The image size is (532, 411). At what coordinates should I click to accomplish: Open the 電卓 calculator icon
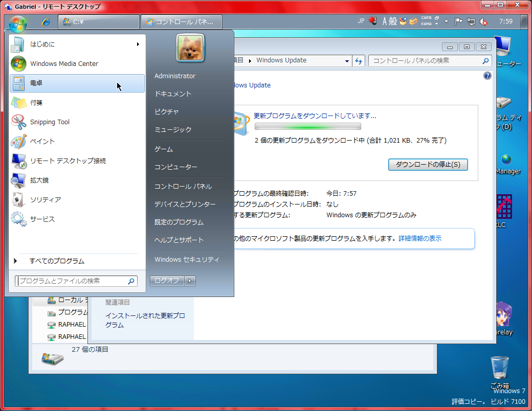click(18, 83)
